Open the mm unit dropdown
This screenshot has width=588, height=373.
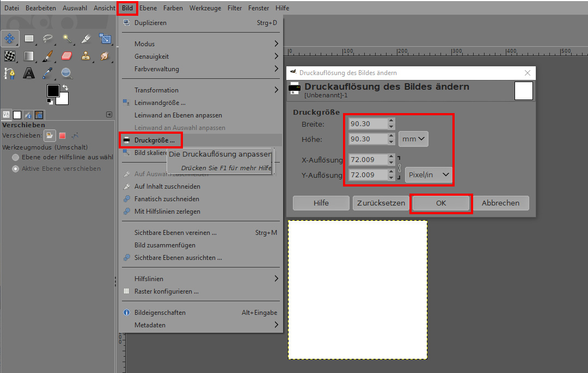tap(413, 139)
